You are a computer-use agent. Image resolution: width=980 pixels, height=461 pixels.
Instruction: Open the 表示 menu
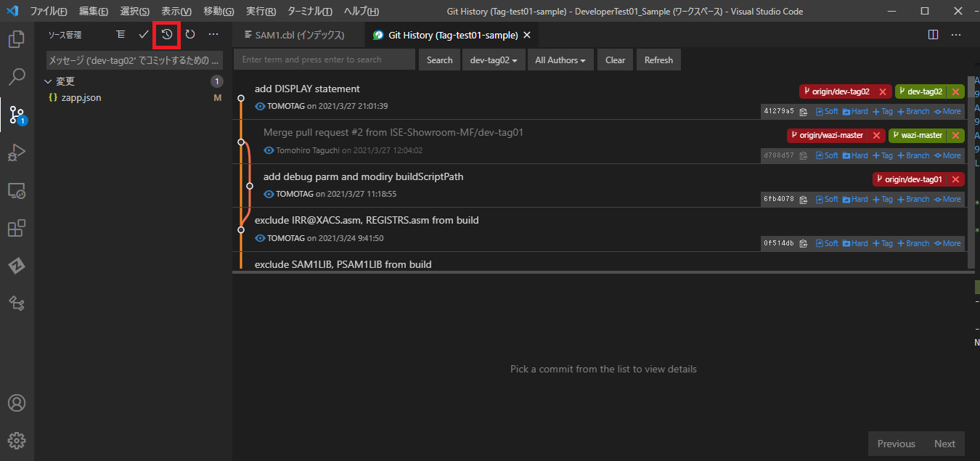176,12
